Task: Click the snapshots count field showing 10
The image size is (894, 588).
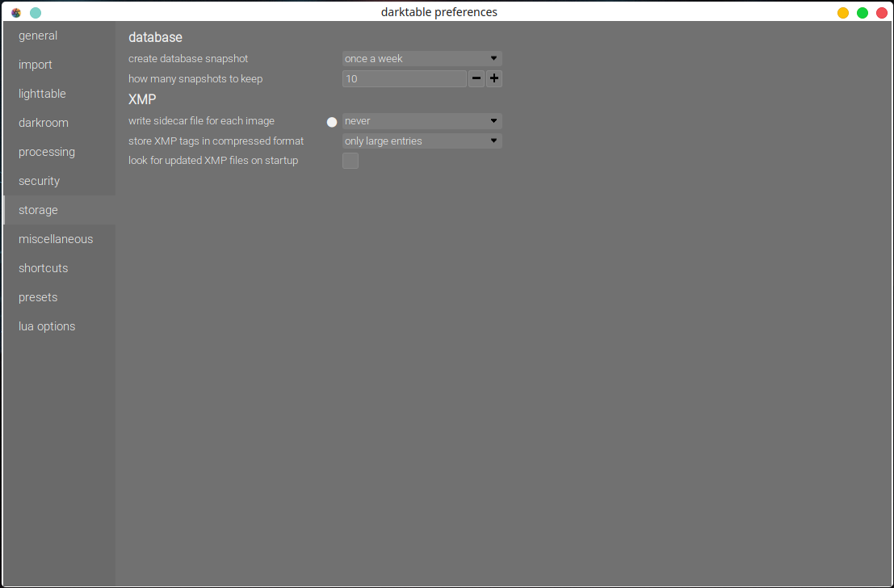Action: 404,78
